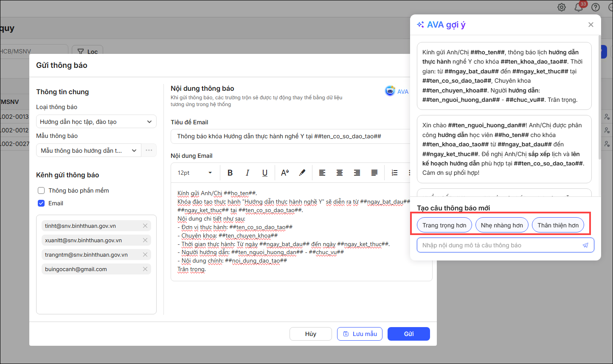Click the Lưu mẫu save template button
This screenshot has height=364, width=613.
360,334
